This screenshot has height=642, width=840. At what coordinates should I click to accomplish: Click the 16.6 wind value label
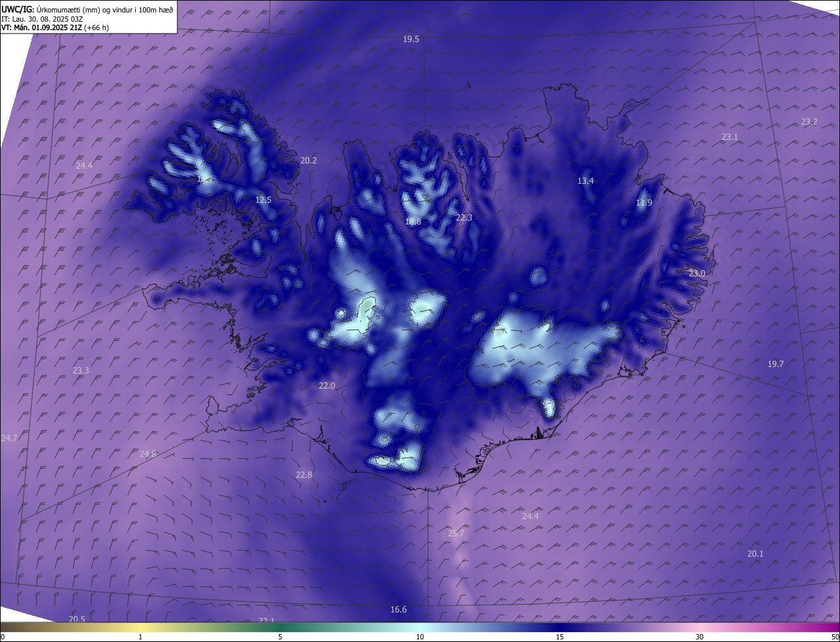398,610
